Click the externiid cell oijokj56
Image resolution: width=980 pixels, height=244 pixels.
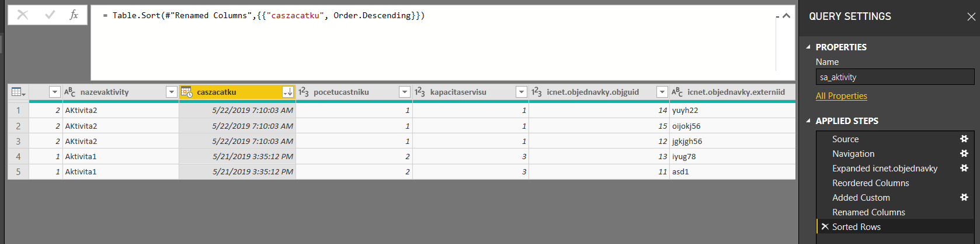(x=732, y=126)
